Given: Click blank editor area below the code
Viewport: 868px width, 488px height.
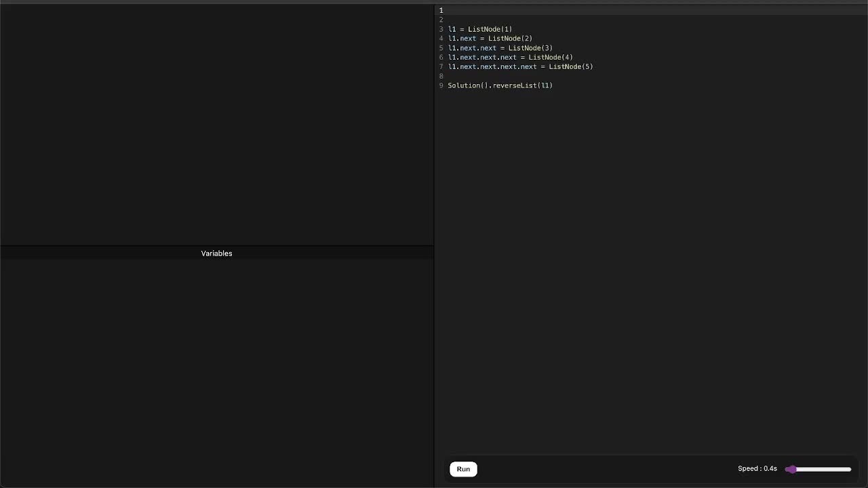Looking at the screenshot, I should click(650, 271).
